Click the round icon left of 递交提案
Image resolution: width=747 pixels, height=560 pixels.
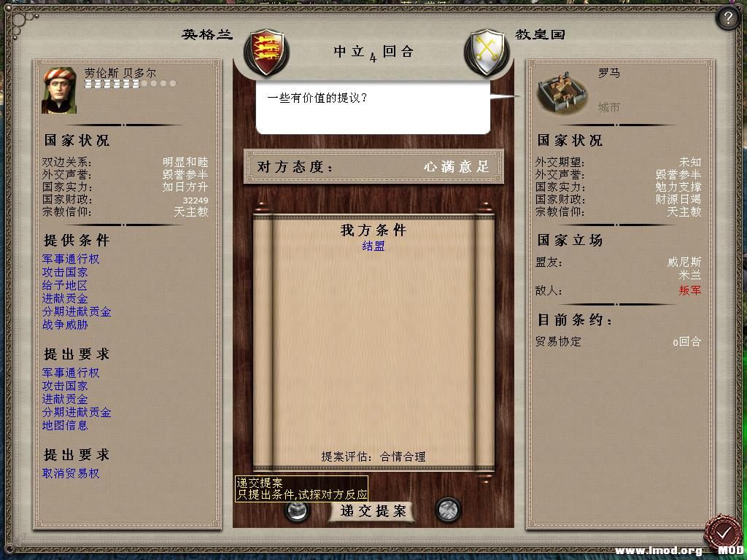(x=297, y=511)
